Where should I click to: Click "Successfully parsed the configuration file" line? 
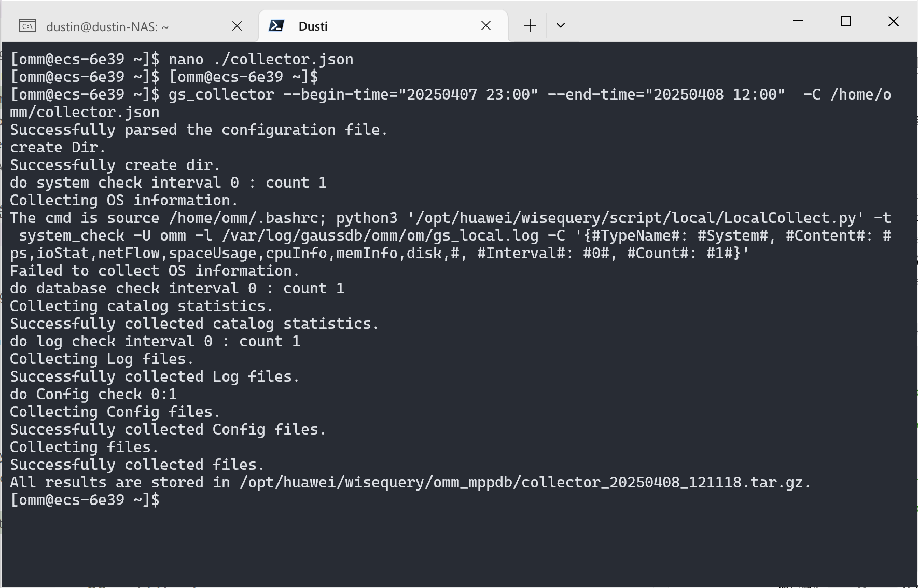point(199,130)
